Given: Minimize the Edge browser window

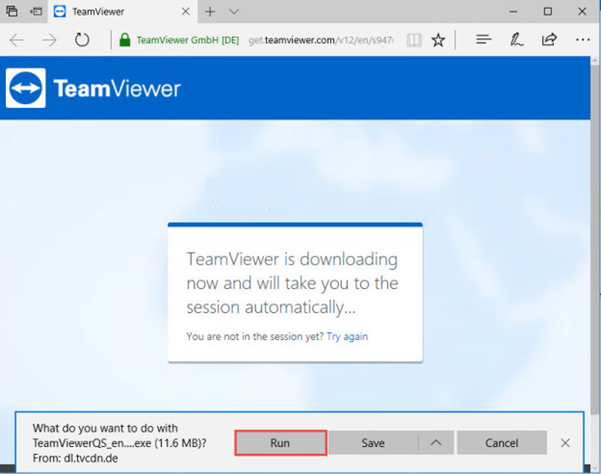Looking at the screenshot, I should (x=513, y=12).
